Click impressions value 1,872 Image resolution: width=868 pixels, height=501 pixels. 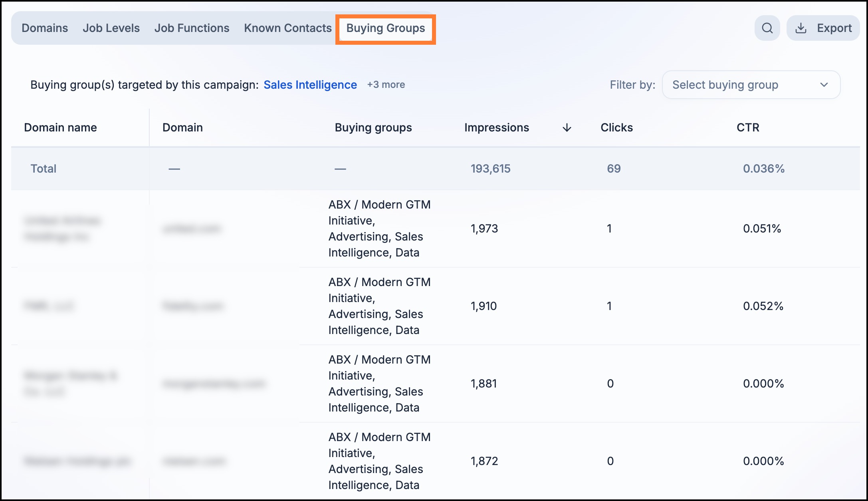[484, 461]
